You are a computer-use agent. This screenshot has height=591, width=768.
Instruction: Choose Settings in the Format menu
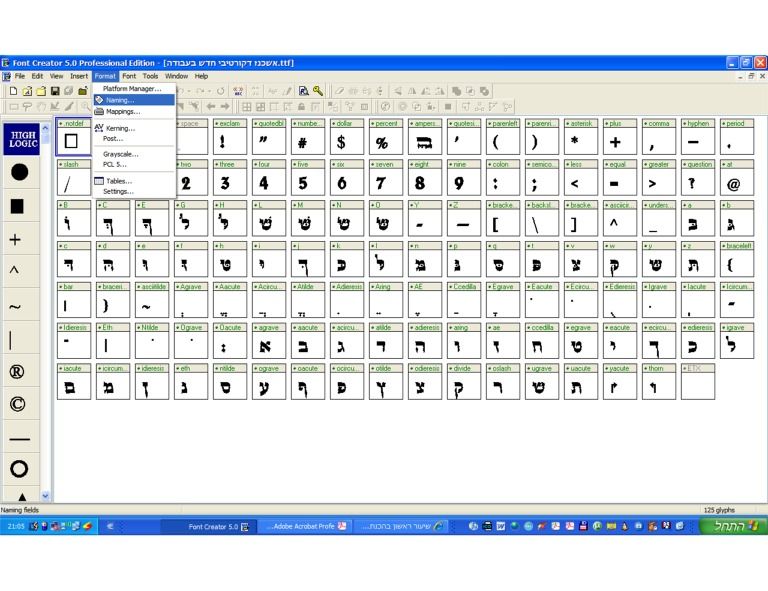pos(134,191)
